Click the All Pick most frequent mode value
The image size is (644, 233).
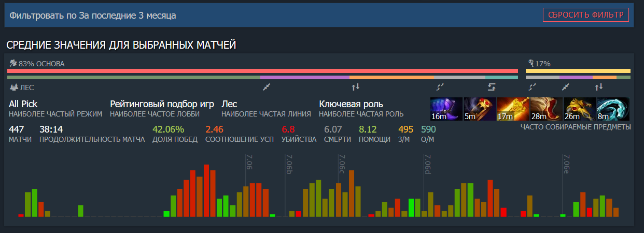(x=23, y=104)
